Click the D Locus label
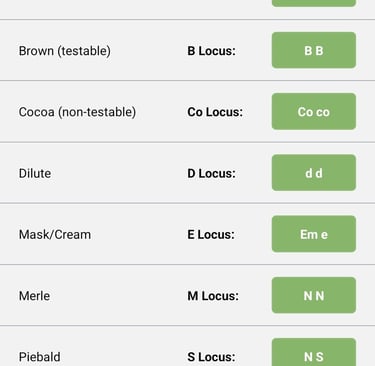The height and width of the screenshot is (366, 375). (211, 173)
